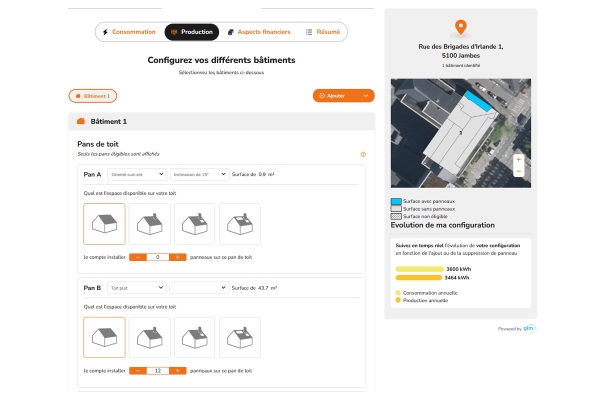The width and height of the screenshot is (600, 400).
Task: Click the Powered by logo link
Action: coord(530,328)
